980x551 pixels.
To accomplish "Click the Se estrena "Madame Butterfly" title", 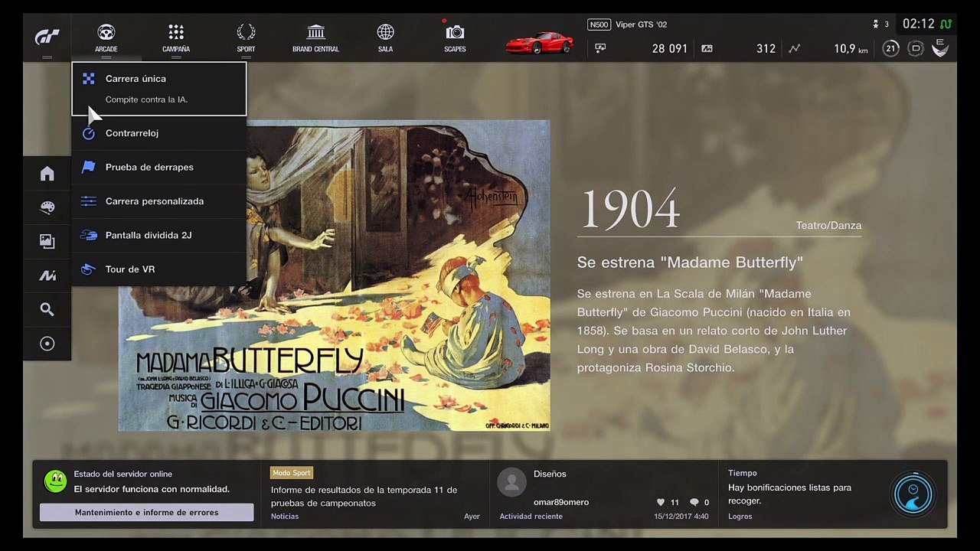I will (x=690, y=262).
